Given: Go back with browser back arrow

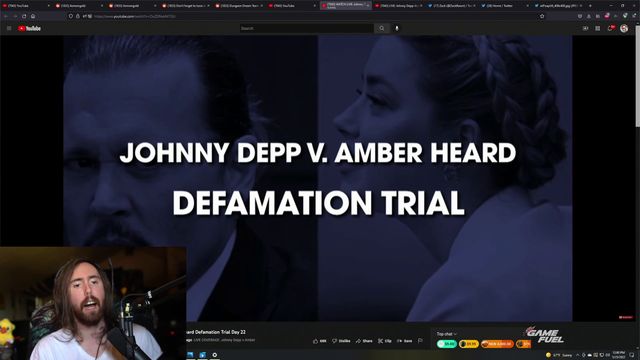Looking at the screenshot, I should pos(6,16).
